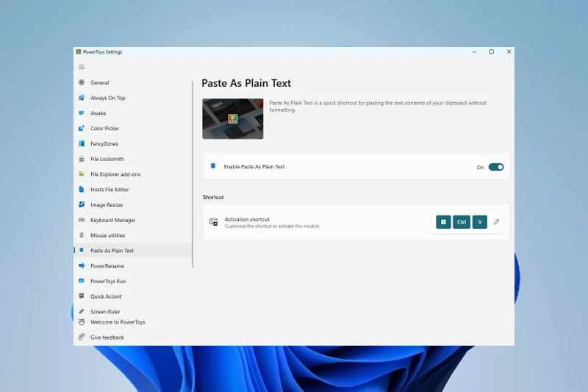This screenshot has height=392, width=588.
Task: Click the Activation shortcut keyboard icon
Action: [213, 222]
